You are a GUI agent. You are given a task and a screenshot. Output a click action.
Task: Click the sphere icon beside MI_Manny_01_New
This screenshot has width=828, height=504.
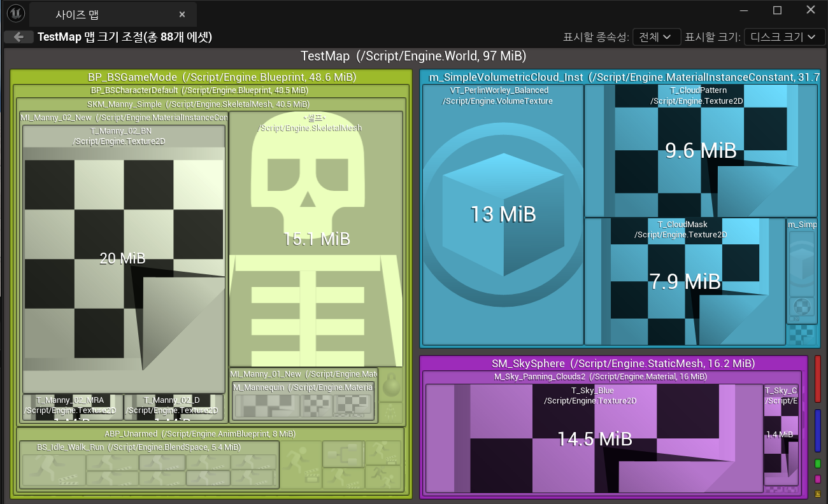[x=390, y=388]
